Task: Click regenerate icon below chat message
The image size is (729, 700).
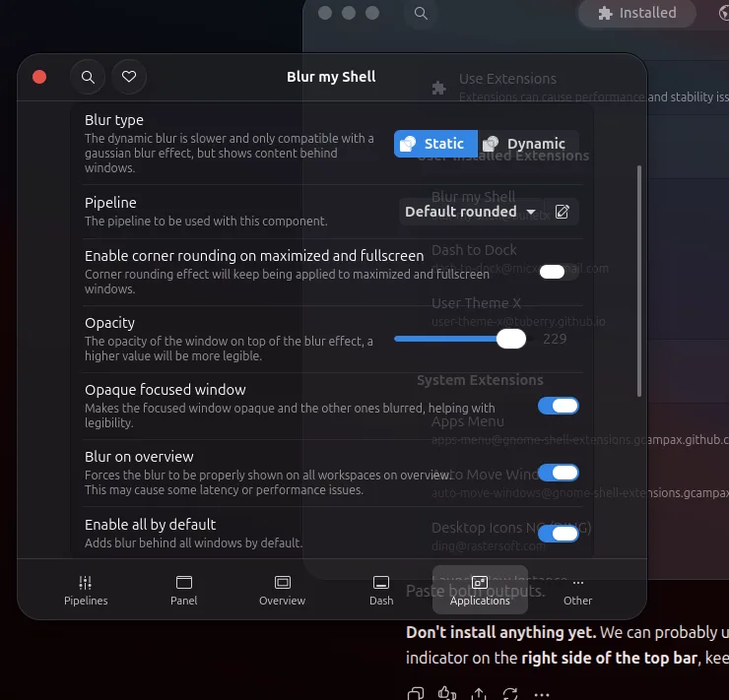Action: 510,694
